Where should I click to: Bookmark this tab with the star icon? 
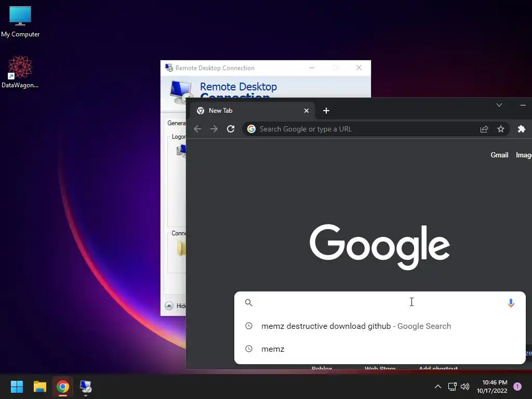pyautogui.click(x=501, y=129)
